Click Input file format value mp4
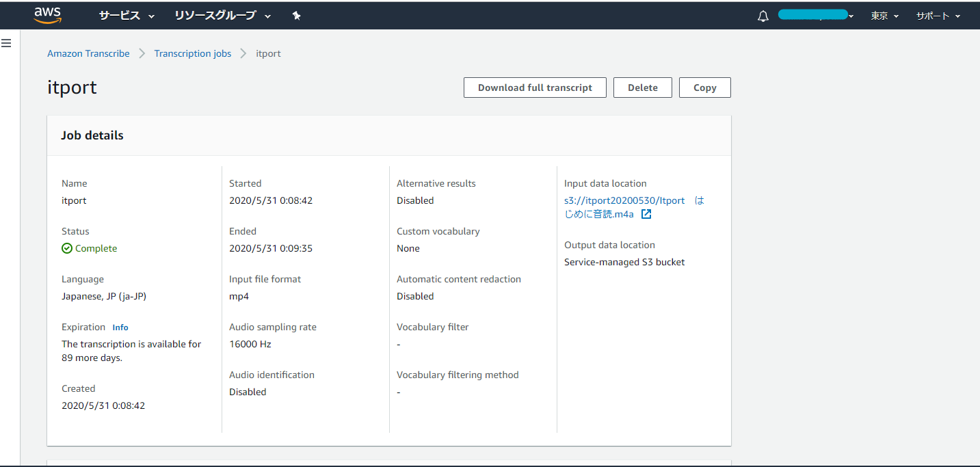This screenshot has width=980, height=467. click(238, 296)
